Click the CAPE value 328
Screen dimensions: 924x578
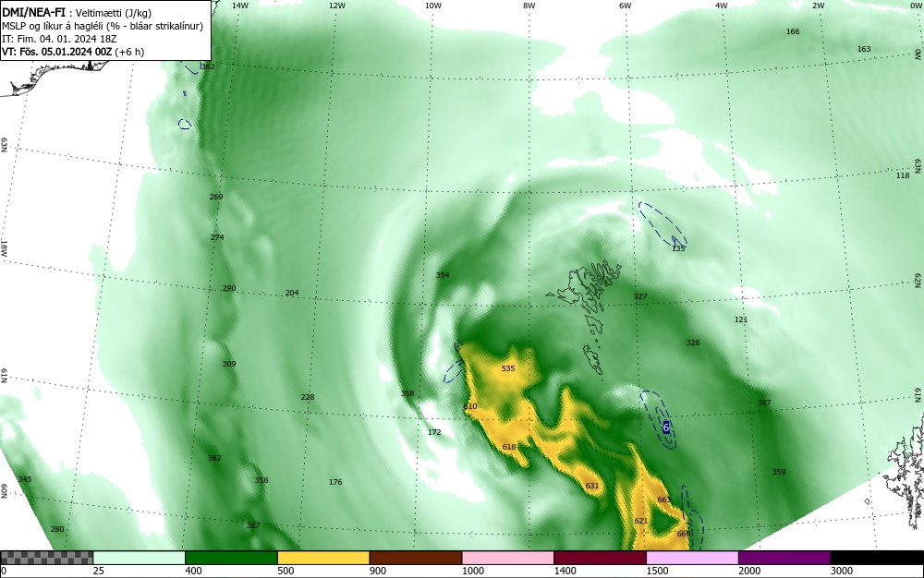click(693, 343)
